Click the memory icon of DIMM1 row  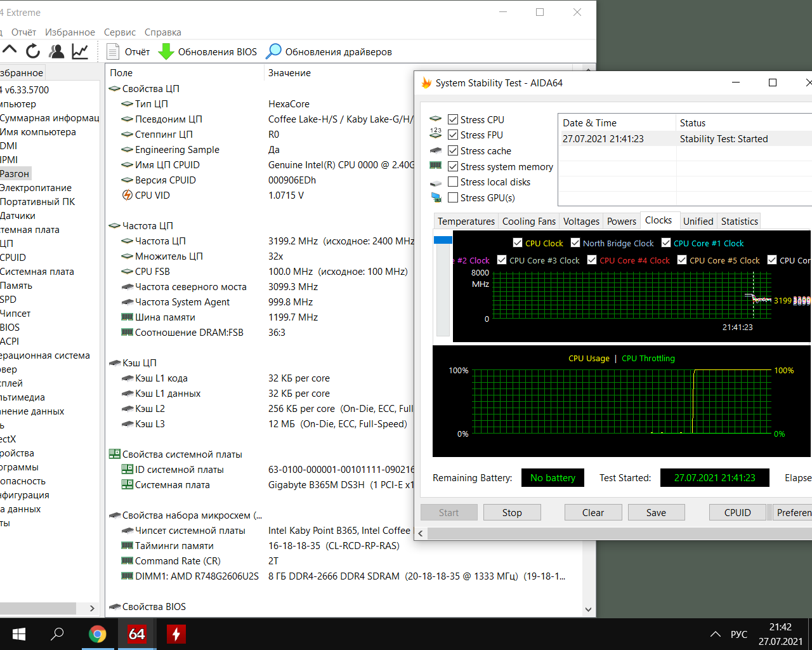point(127,576)
